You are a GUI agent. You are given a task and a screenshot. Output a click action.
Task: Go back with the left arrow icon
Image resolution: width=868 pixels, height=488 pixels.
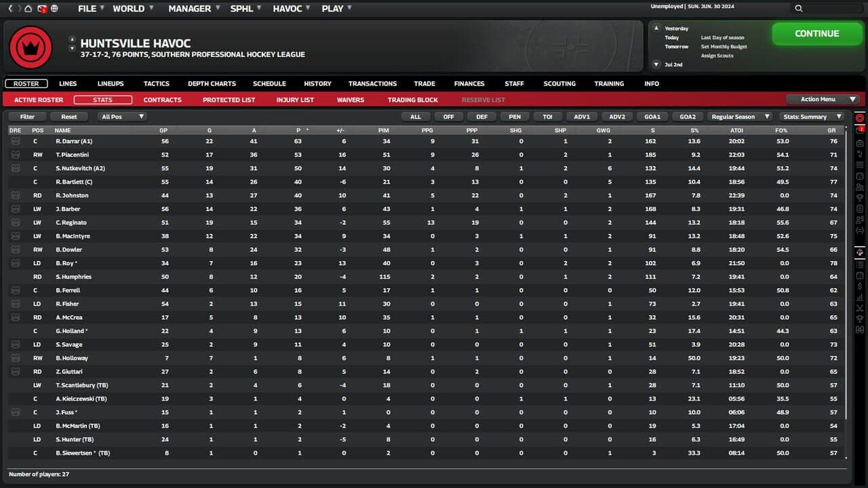tap(10, 9)
